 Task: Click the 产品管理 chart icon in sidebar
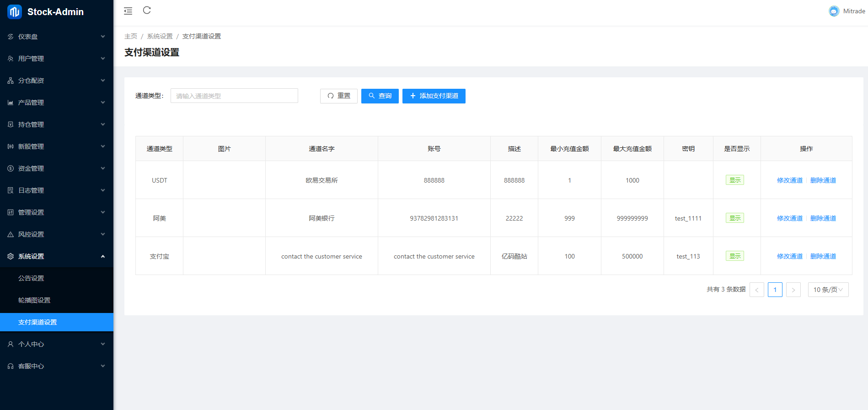pos(11,102)
